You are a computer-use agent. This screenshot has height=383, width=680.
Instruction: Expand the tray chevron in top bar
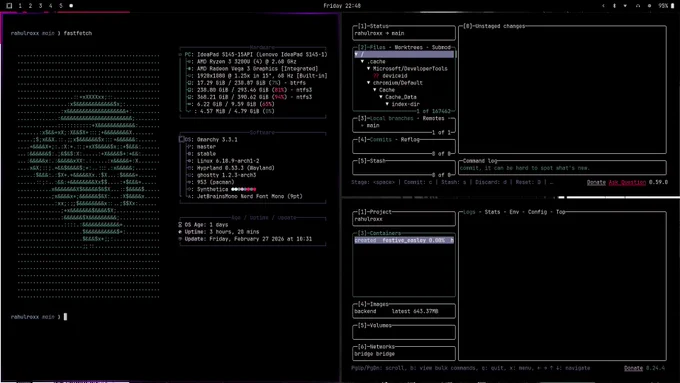[603, 6]
